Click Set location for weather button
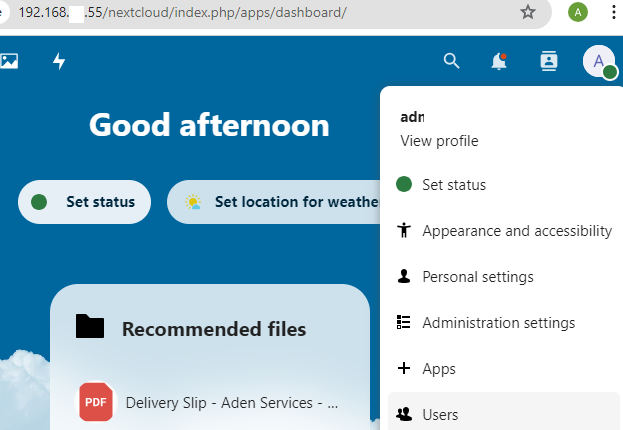The height and width of the screenshot is (430, 623). click(274, 202)
